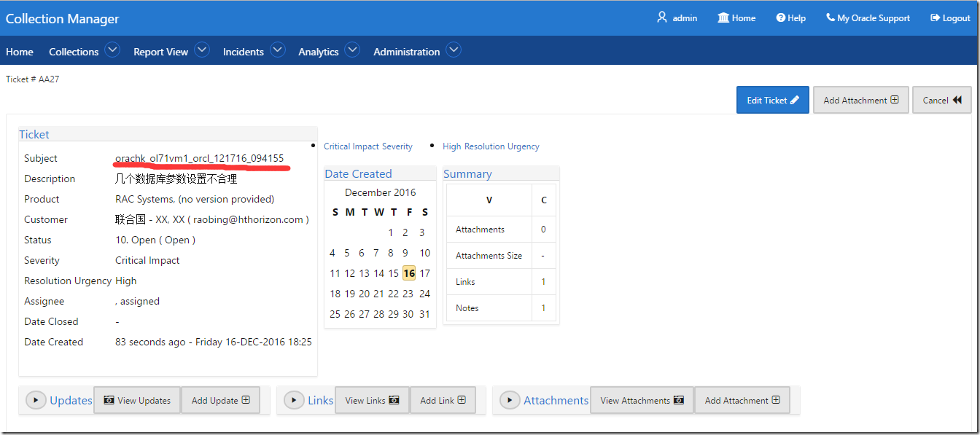
Task: Click the View Attachments button label
Action: (635, 401)
